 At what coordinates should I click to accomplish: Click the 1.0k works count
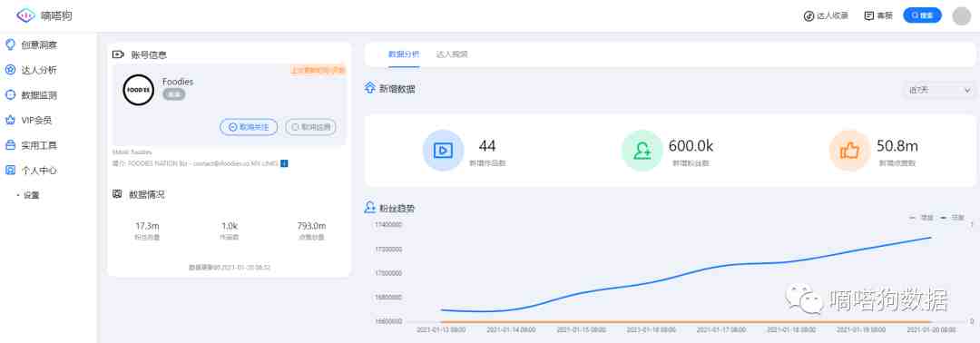(x=230, y=226)
